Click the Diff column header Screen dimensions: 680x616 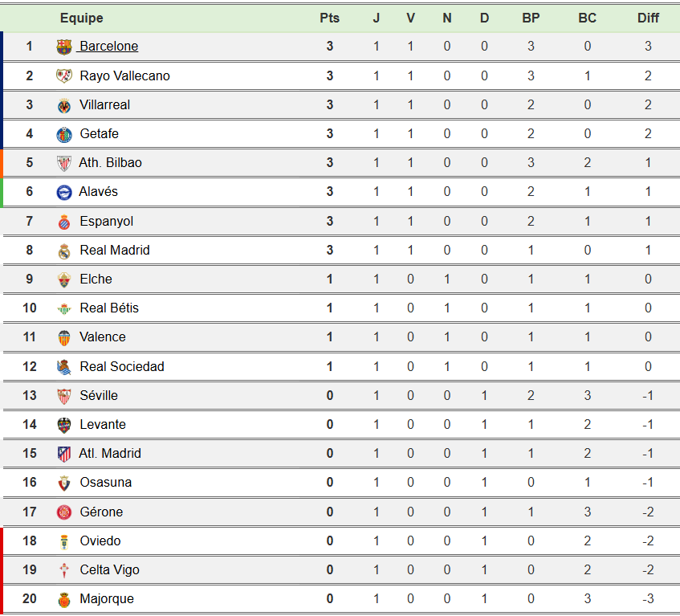[x=648, y=18]
